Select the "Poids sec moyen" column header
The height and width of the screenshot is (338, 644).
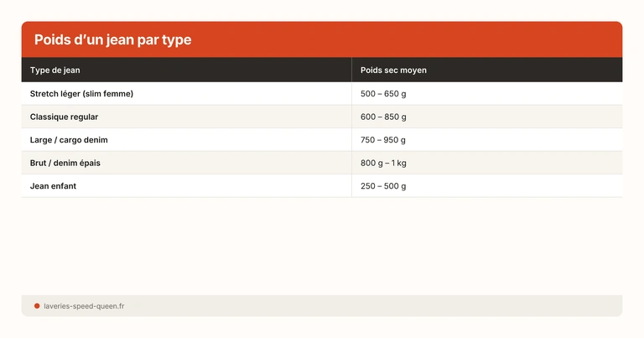393,70
